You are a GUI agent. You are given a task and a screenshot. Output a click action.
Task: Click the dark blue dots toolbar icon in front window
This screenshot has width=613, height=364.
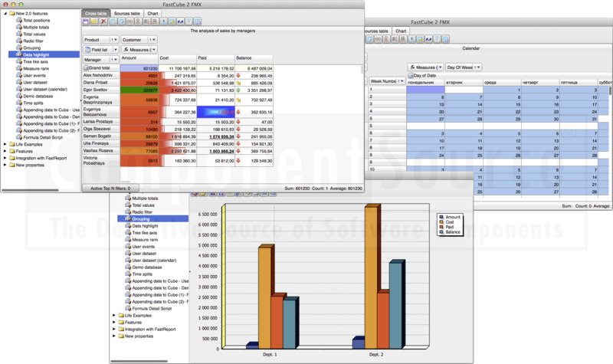click(180, 21)
